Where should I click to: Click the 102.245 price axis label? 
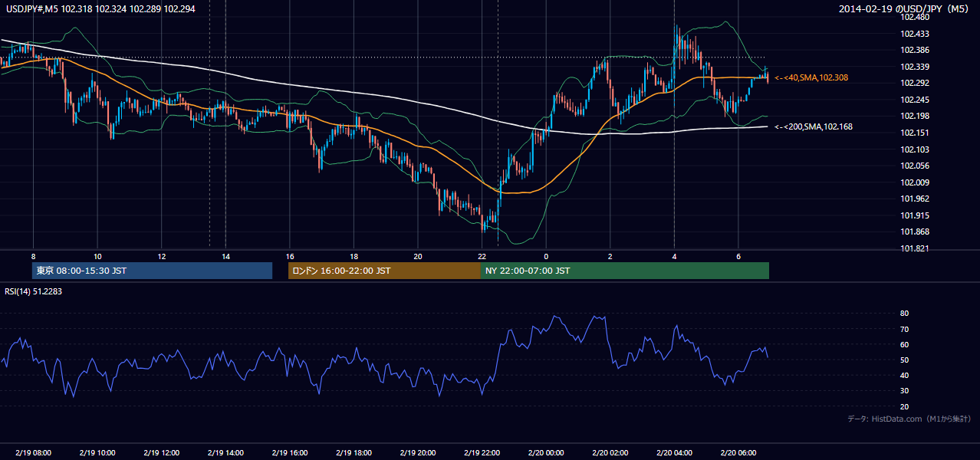pyautogui.click(x=915, y=100)
